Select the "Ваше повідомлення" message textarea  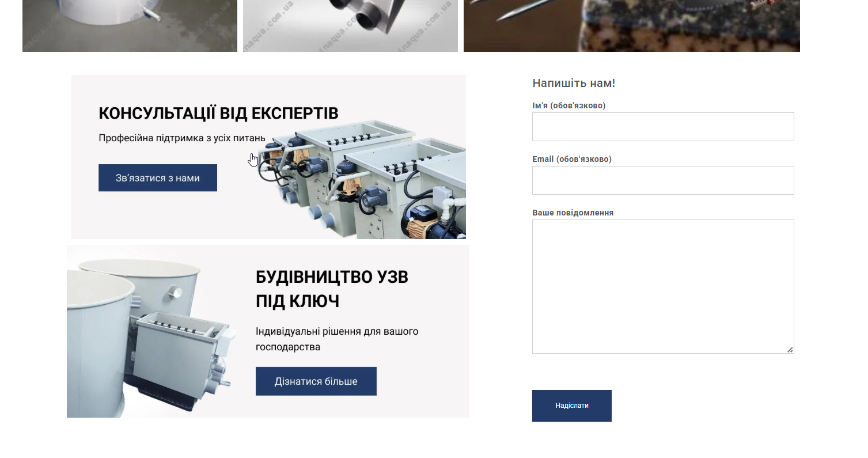[663, 286]
